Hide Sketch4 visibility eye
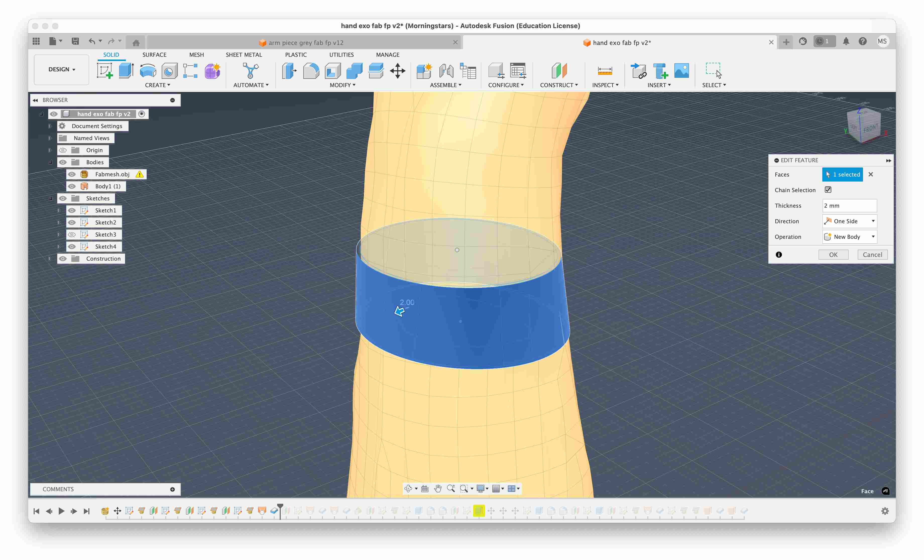This screenshot has width=924, height=560. 72,246
